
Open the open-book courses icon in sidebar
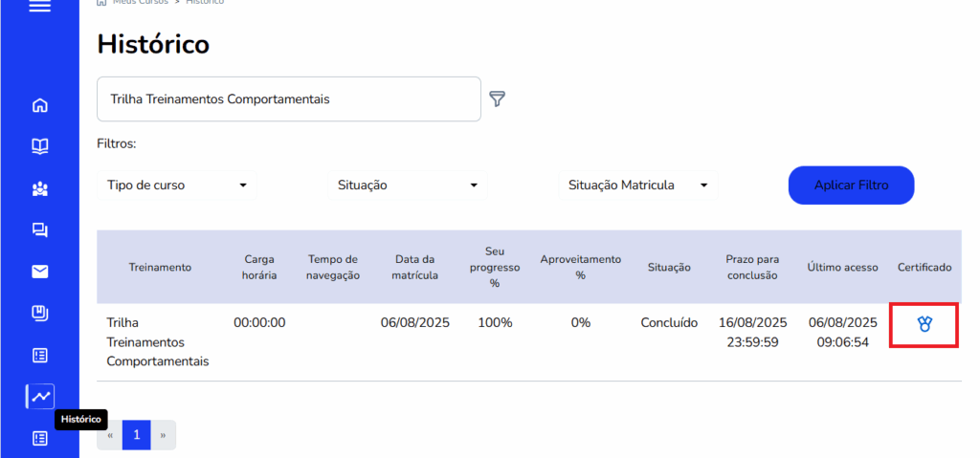click(39, 146)
